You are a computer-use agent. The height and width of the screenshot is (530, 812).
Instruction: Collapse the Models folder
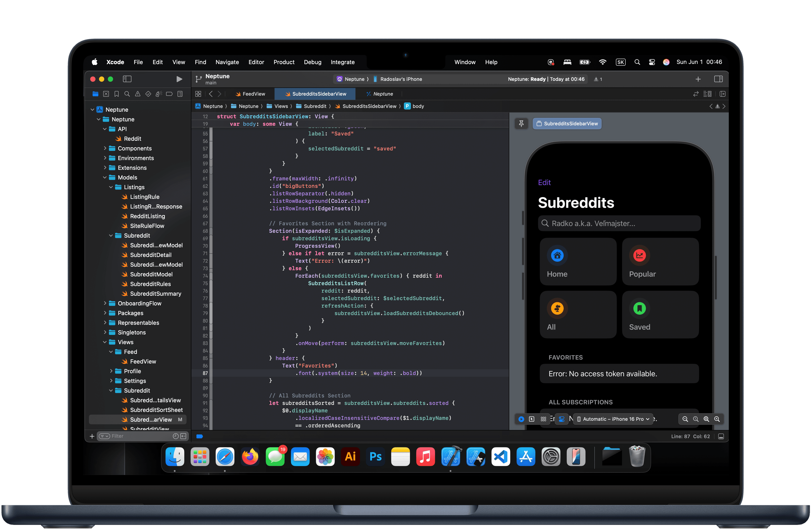coord(105,177)
